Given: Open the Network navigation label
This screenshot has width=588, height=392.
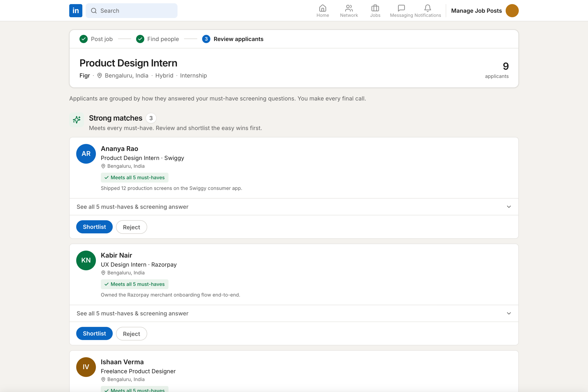Looking at the screenshot, I should 349,15.
